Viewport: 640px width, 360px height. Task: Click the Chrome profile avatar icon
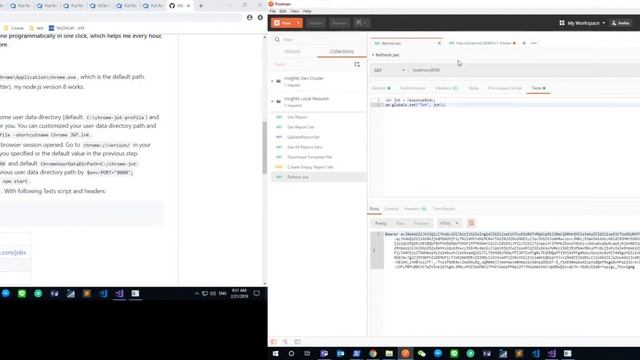249,18
